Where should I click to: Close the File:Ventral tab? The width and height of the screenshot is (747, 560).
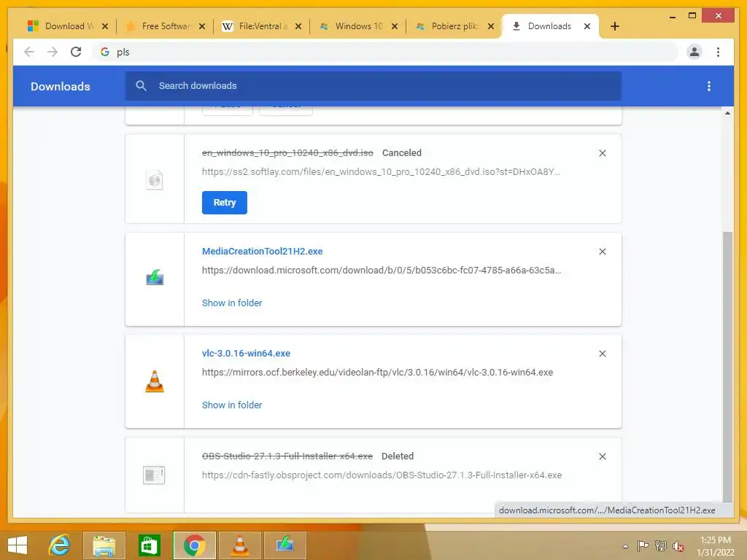click(298, 26)
